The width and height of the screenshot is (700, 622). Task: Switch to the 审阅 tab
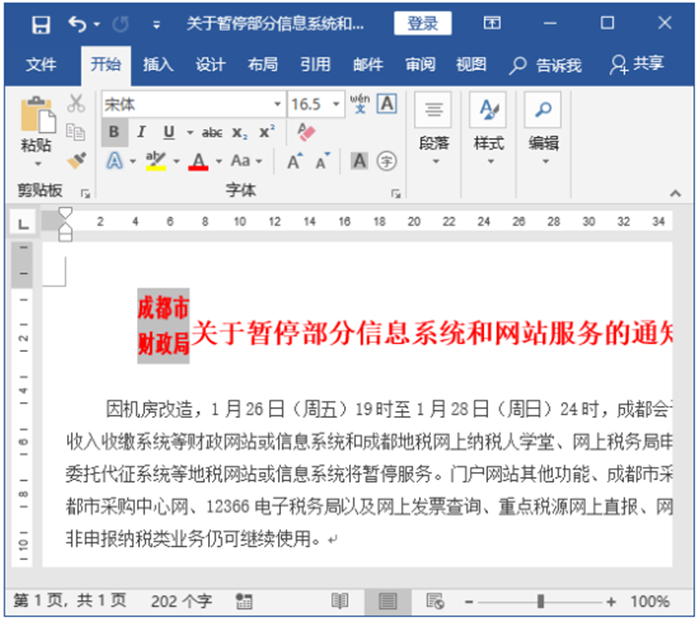(x=419, y=65)
